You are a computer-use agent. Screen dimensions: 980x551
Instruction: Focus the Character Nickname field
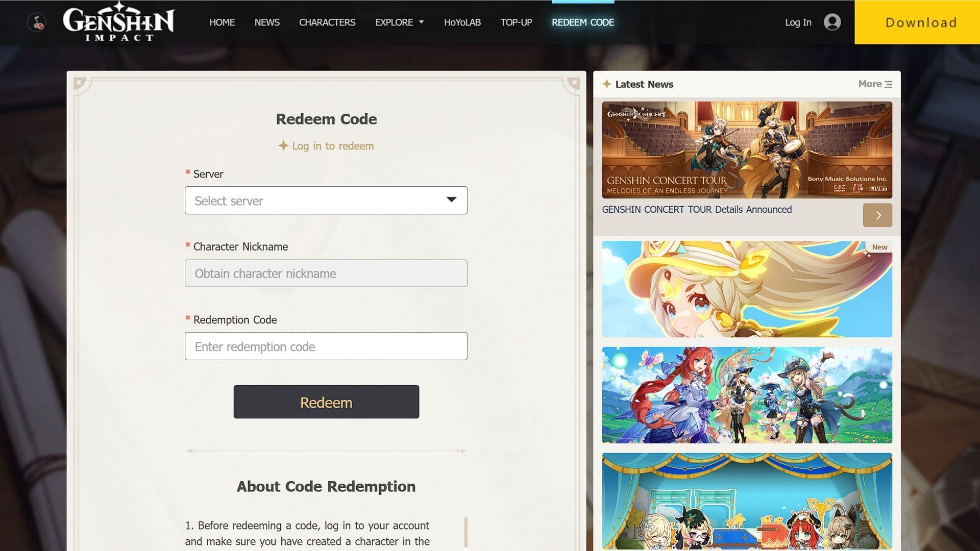(x=326, y=273)
